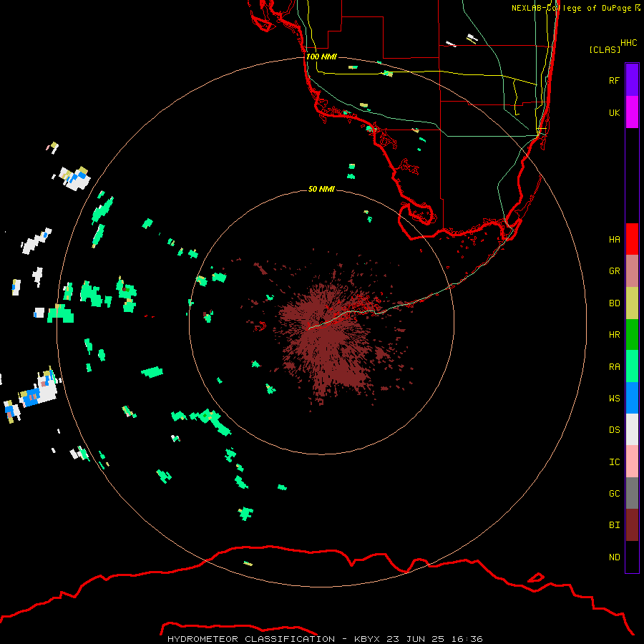Click the HA red legend swatch
This screenshot has height=644, width=644.
coord(632,239)
